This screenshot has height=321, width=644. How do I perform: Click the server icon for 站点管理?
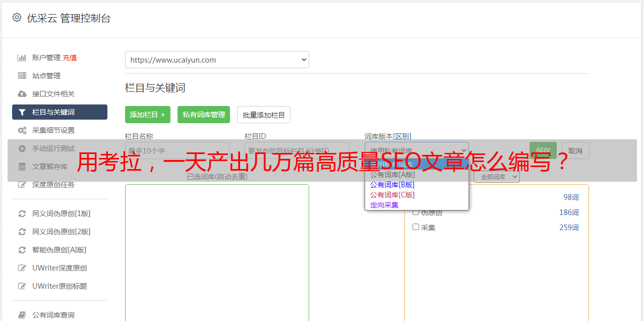coord(22,76)
